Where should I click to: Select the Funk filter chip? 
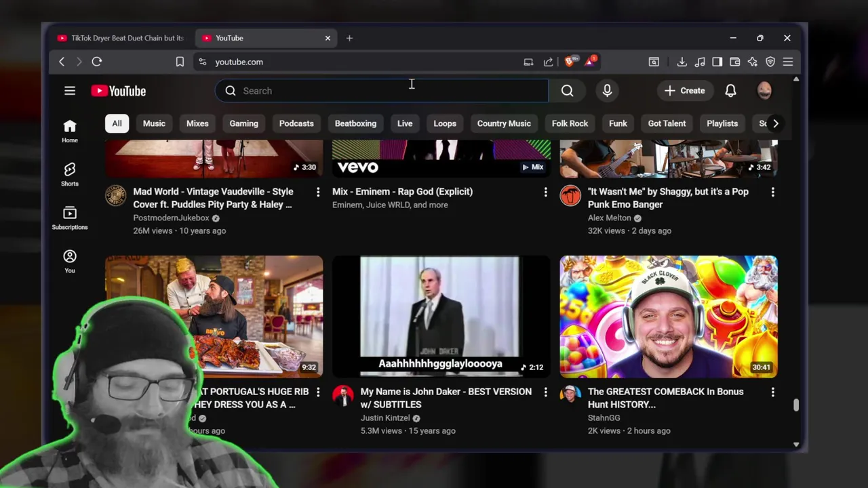618,123
